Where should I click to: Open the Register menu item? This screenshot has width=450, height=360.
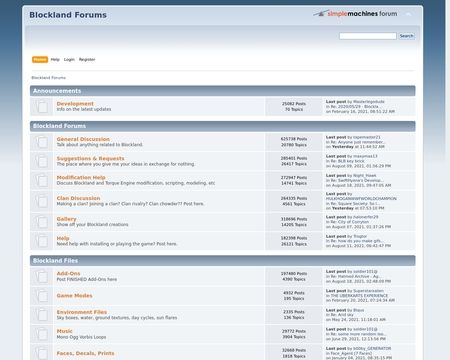click(x=87, y=59)
